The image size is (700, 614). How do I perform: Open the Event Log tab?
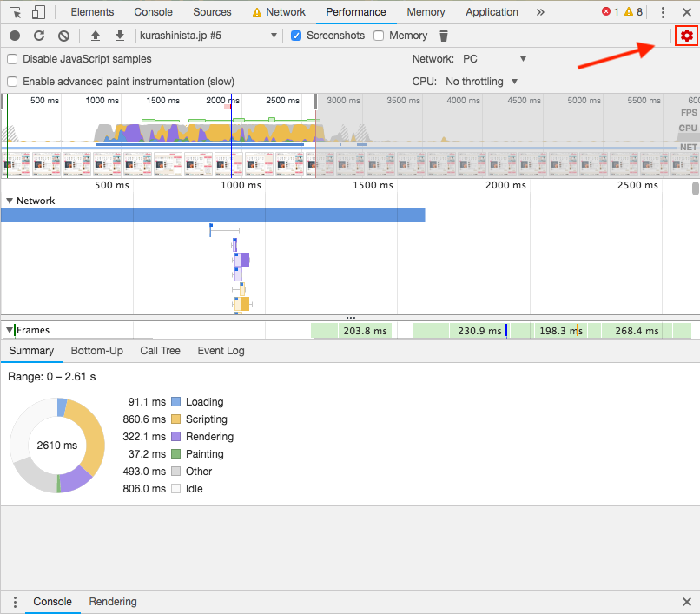click(221, 351)
